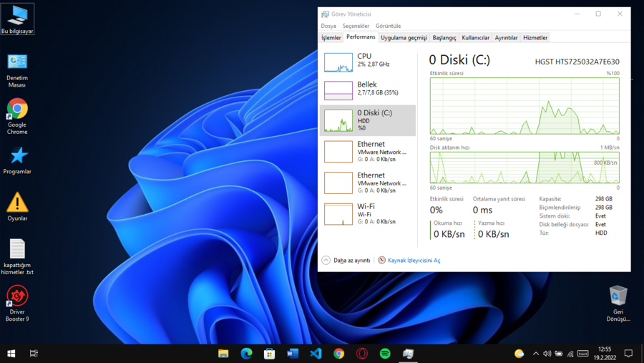
Task: Select the Denetim Masası desktop icon
Action: (17, 71)
